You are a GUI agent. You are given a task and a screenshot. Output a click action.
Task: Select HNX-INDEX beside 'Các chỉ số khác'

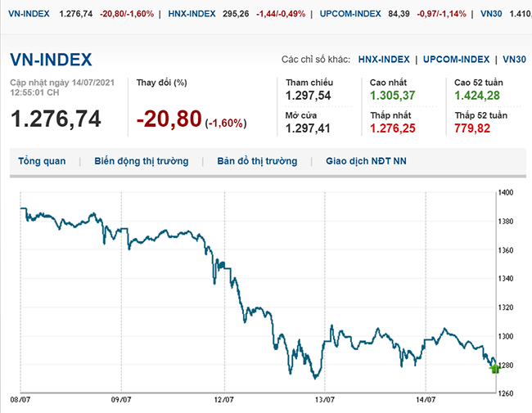coord(383,60)
